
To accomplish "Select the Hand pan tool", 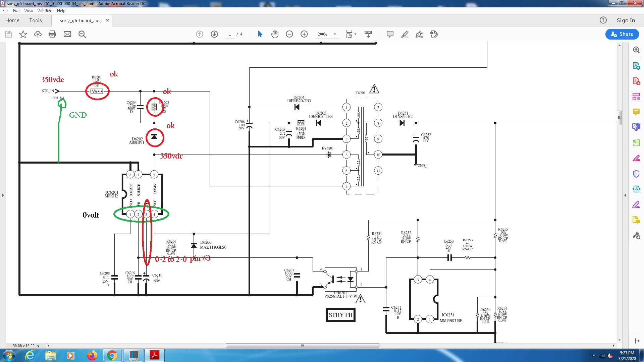I will pyautogui.click(x=275, y=34).
